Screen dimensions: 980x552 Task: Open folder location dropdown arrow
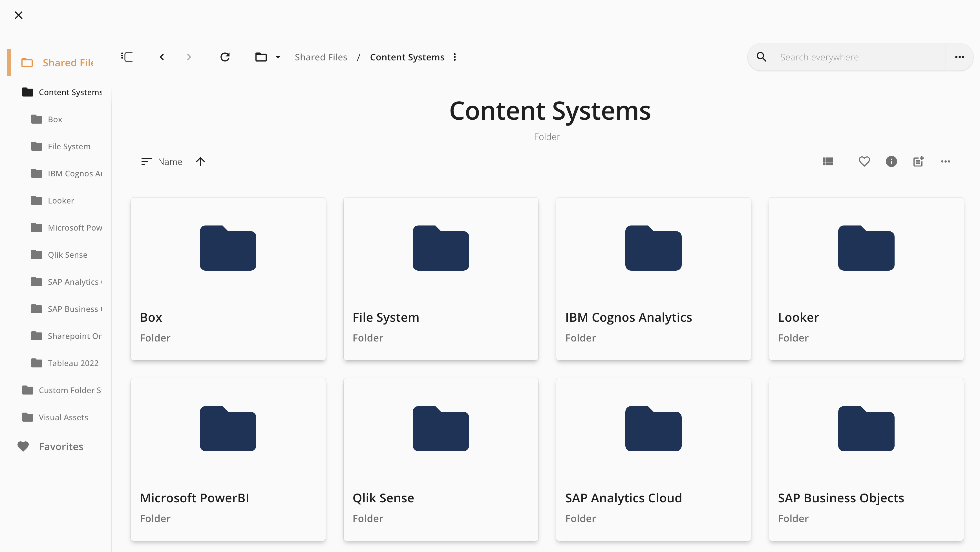(278, 57)
